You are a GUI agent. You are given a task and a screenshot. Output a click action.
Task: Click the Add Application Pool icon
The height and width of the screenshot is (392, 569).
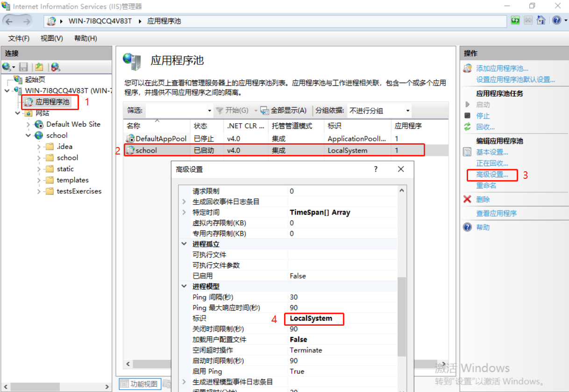467,69
